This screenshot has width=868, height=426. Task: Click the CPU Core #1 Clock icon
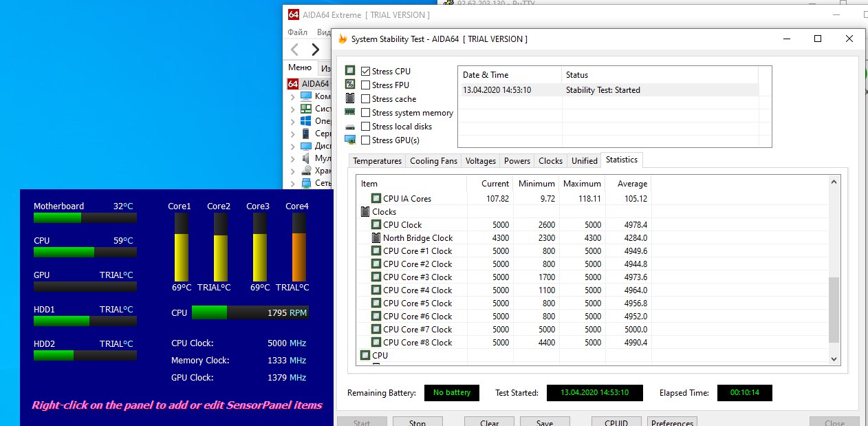[x=376, y=251]
